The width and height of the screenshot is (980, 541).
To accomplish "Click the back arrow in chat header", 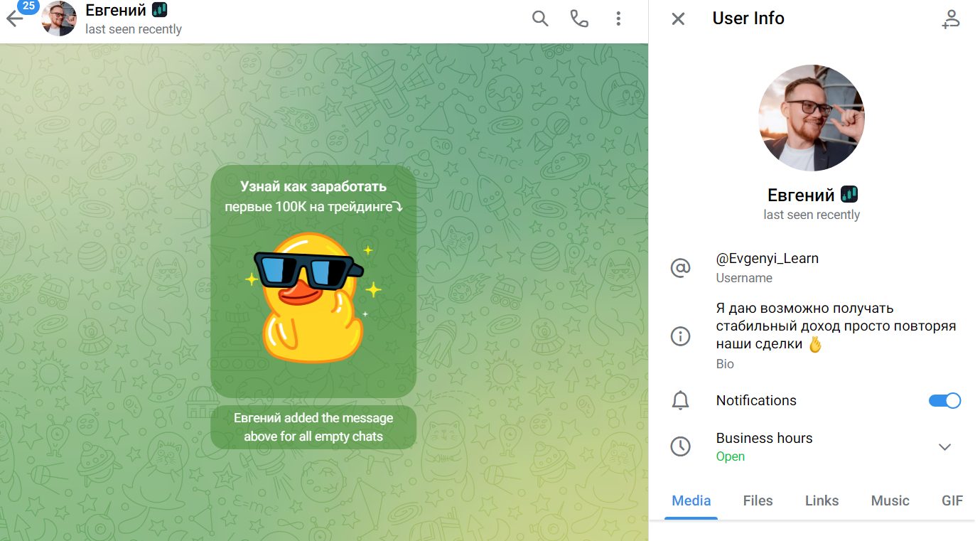I will [14, 19].
